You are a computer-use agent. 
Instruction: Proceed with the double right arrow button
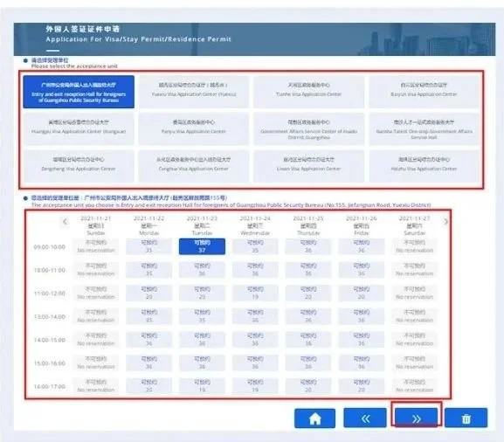[x=417, y=418]
